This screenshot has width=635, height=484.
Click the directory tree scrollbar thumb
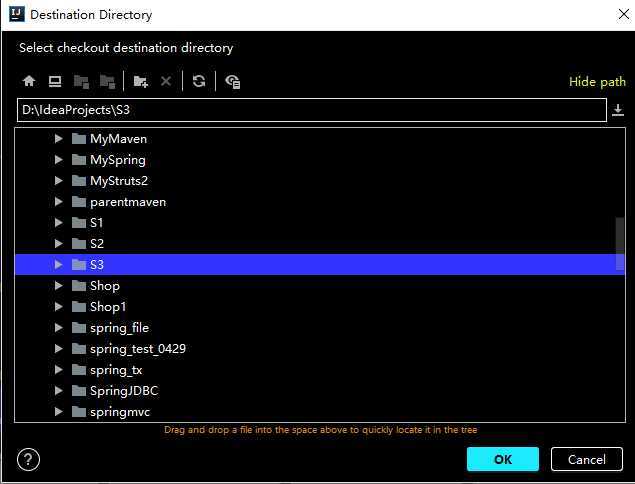point(620,243)
